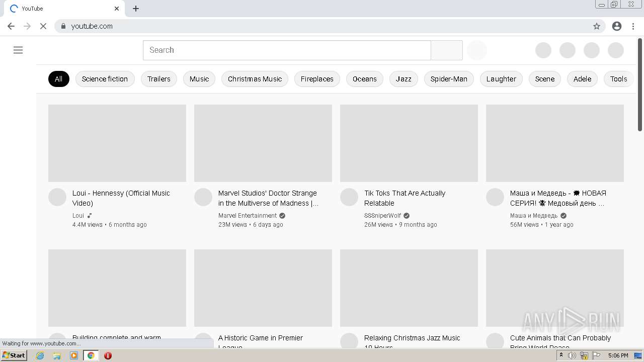The image size is (644, 362).
Task: Close the YouTube browser tab
Action: tap(117, 9)
